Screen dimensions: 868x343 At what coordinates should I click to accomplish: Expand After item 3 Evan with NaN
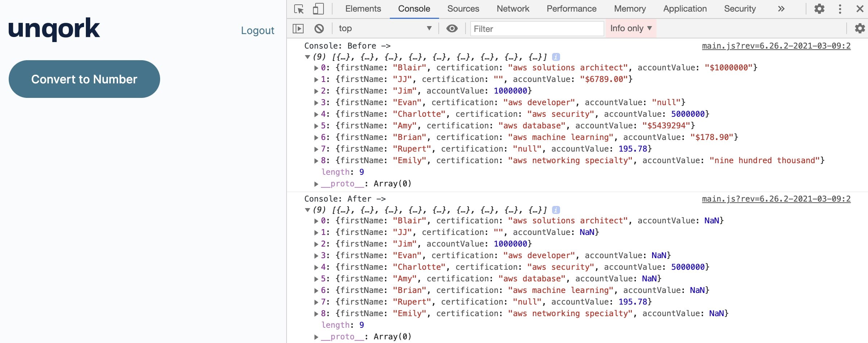coord(316,256)
